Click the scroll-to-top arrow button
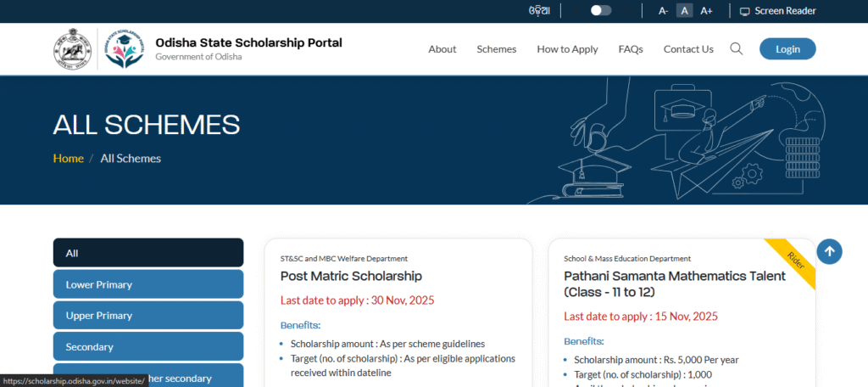The width and height of the screenshot is (868, 387). 829,251
